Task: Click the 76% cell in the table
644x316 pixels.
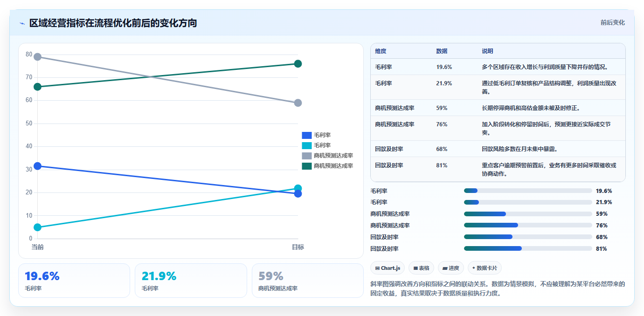Action: [442, 124]
